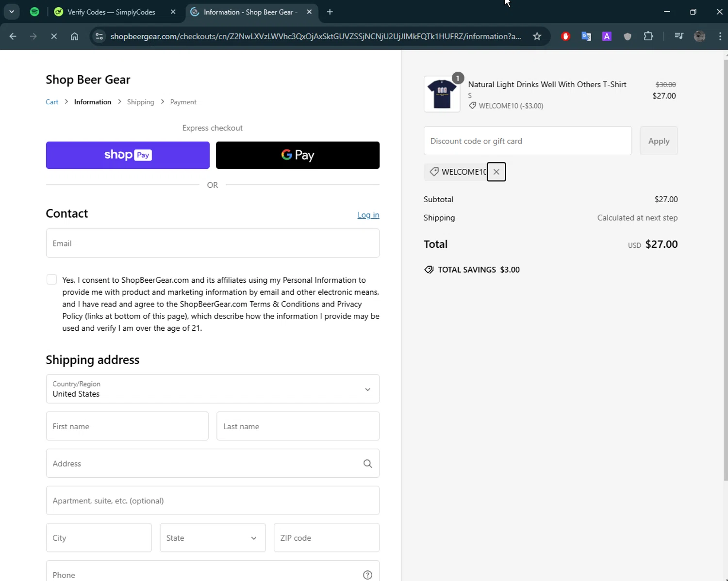
Task: Click the Total $27.00 amount
Action: pyautogui.click(x=662, y=244)
